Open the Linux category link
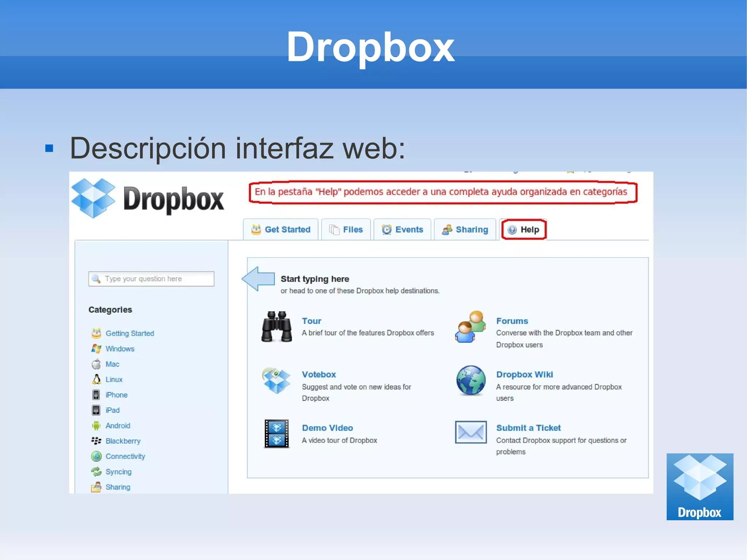 (114, 379)
